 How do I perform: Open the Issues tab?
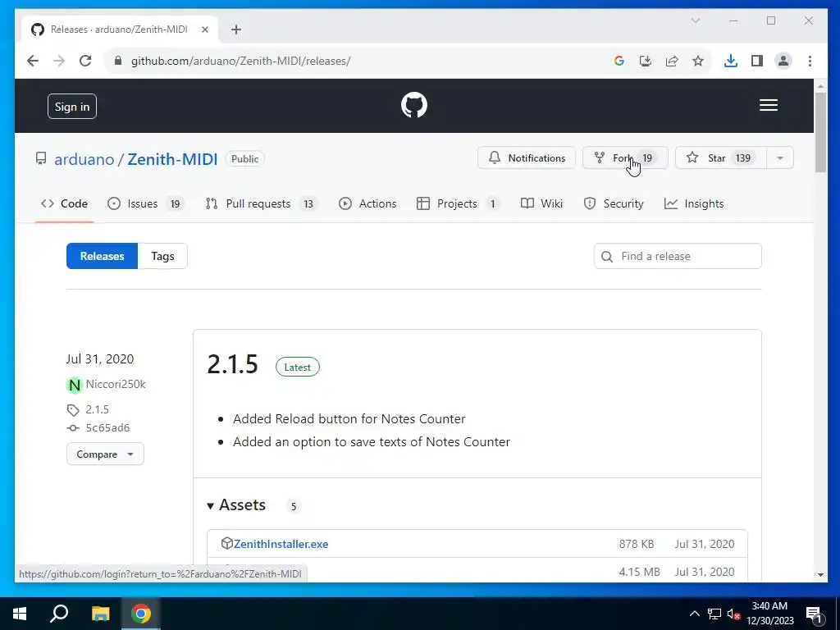(145, 203)
